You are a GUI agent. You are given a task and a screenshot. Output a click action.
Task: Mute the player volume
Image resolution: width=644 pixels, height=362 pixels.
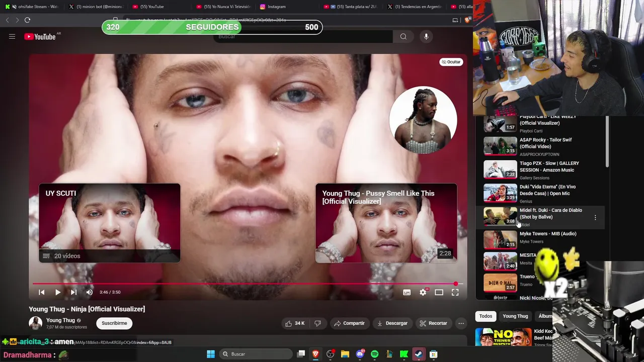pyautogui.click(x=89, y=292)
